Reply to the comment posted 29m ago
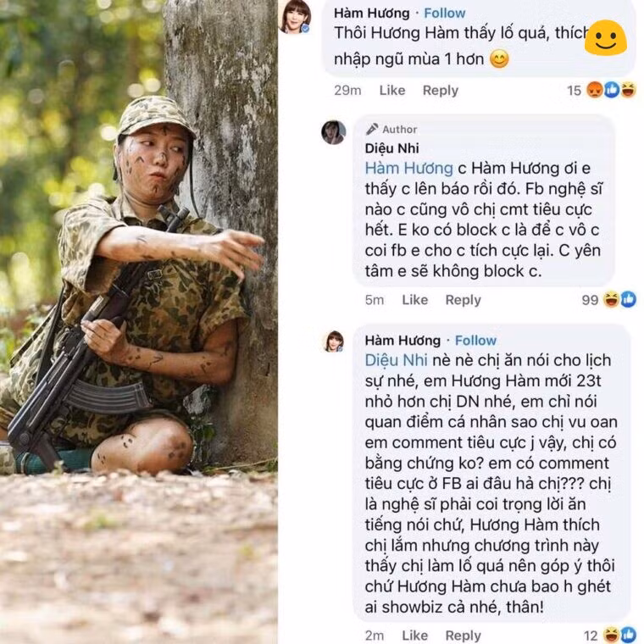Screen dimensions: 644x644 click(x=440, y=91)
